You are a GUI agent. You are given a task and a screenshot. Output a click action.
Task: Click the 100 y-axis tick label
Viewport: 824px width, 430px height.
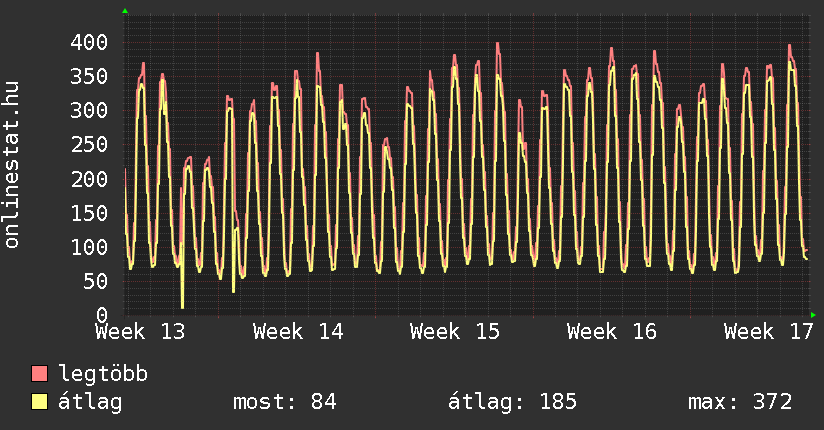click(89, 246)
